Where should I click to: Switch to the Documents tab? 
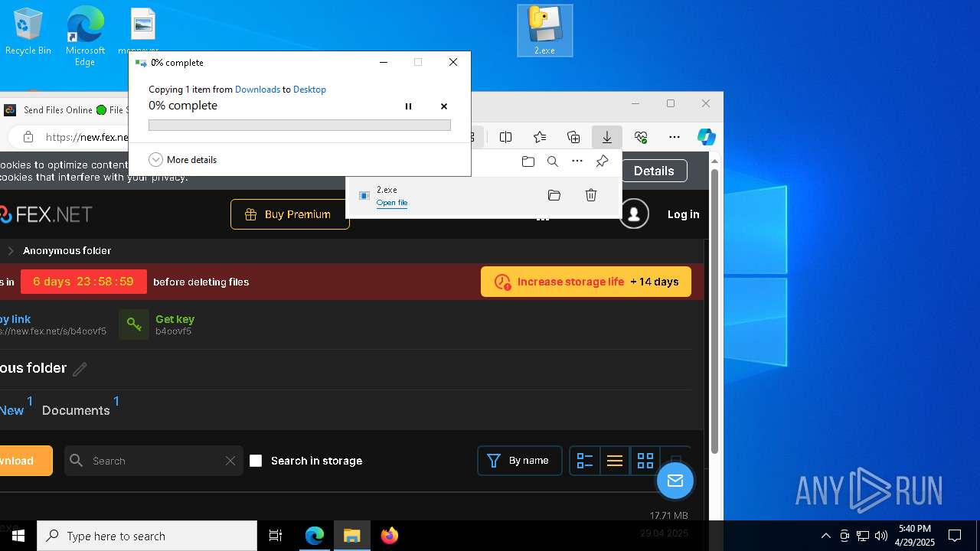[76, 410]
